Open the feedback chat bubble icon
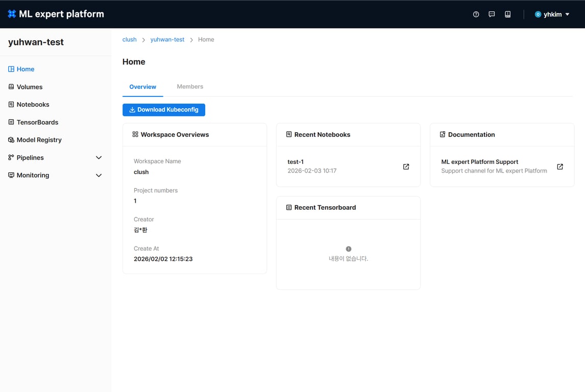This screenshot has height=392, width=585. tap(492, 14)
